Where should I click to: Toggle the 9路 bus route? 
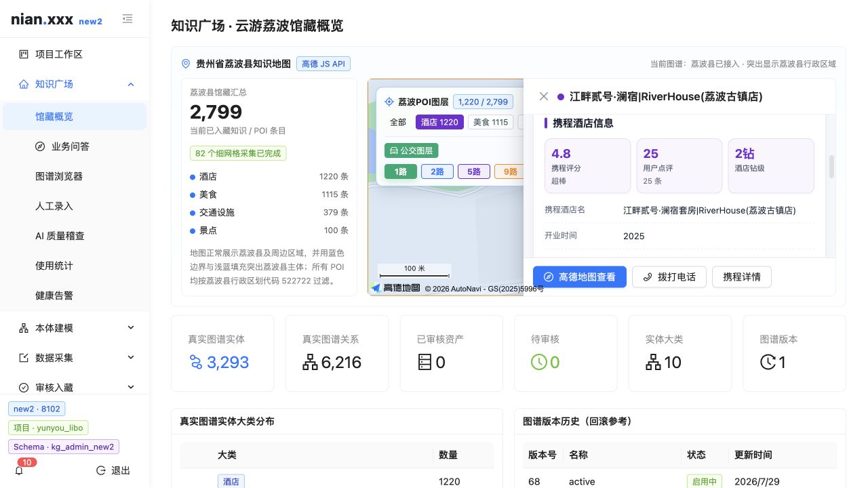coord(509,171)
